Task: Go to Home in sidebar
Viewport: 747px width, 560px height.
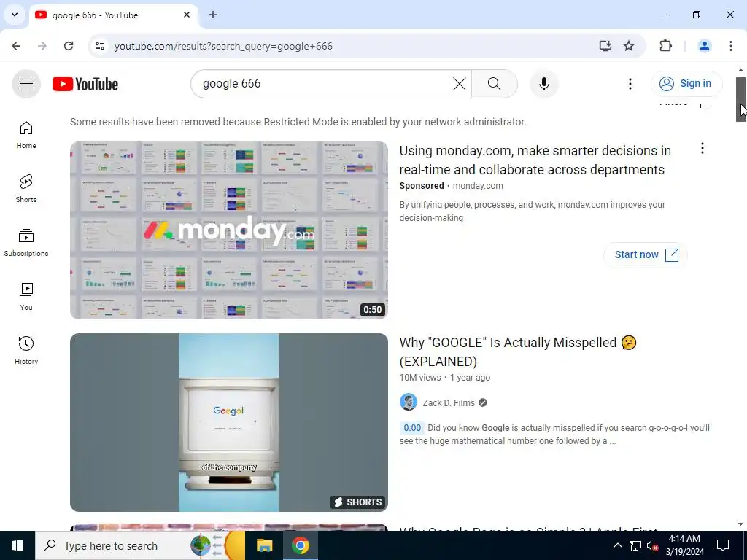Action: click(26, 135)
